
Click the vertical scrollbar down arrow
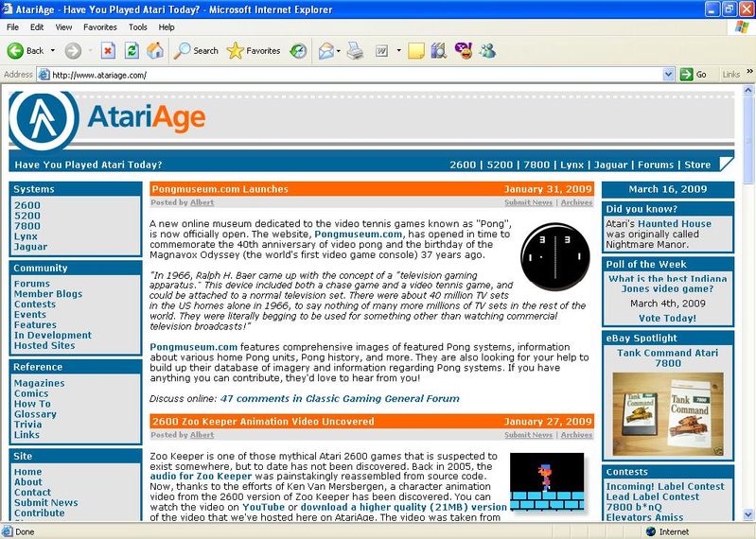click(748, 514)
